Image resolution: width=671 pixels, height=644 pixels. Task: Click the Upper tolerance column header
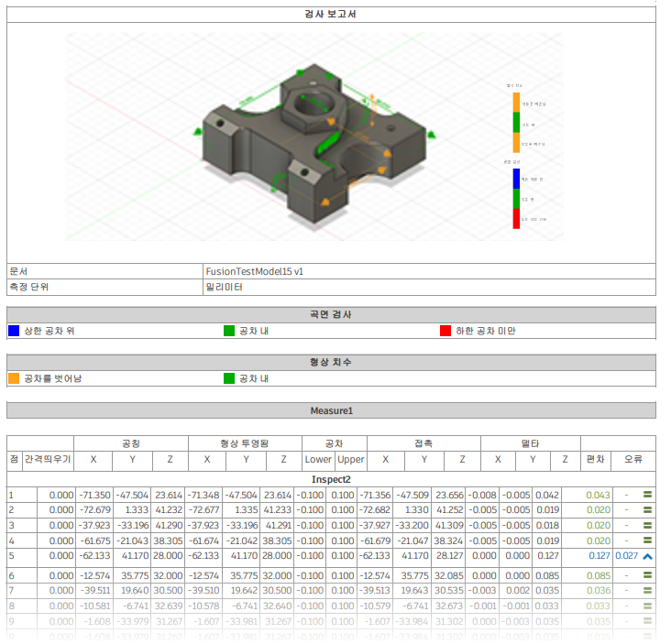[x=351, y=459]
